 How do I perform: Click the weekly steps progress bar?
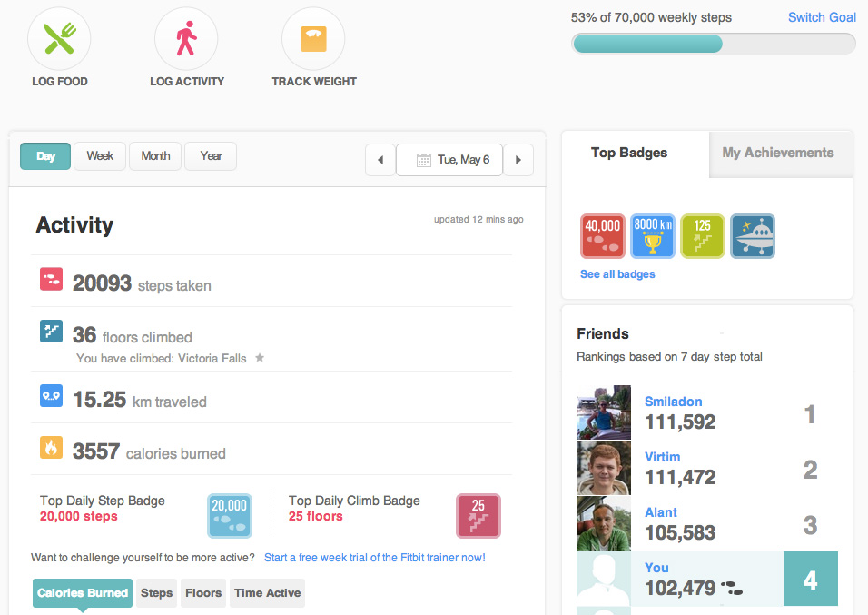(x=714, y=44)
